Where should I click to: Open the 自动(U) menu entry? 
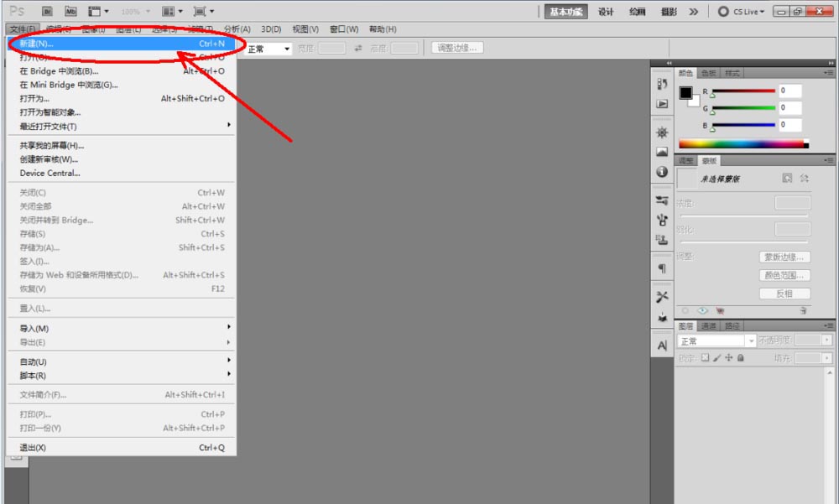[121, 361]
